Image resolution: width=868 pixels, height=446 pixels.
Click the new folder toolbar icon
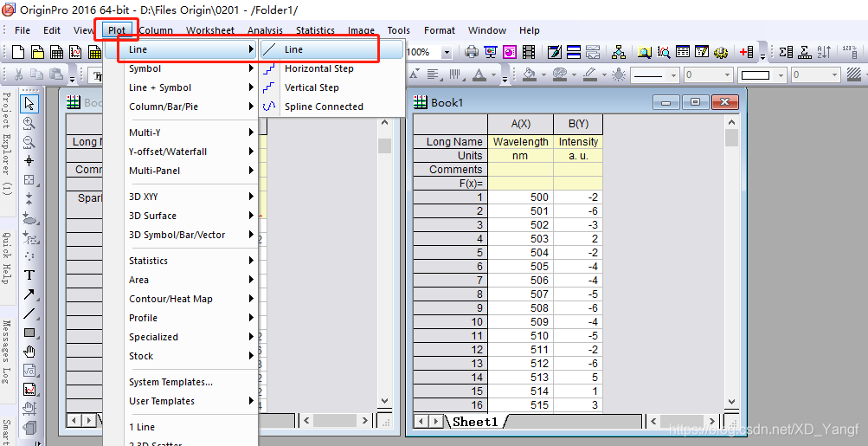click(37, 52)
